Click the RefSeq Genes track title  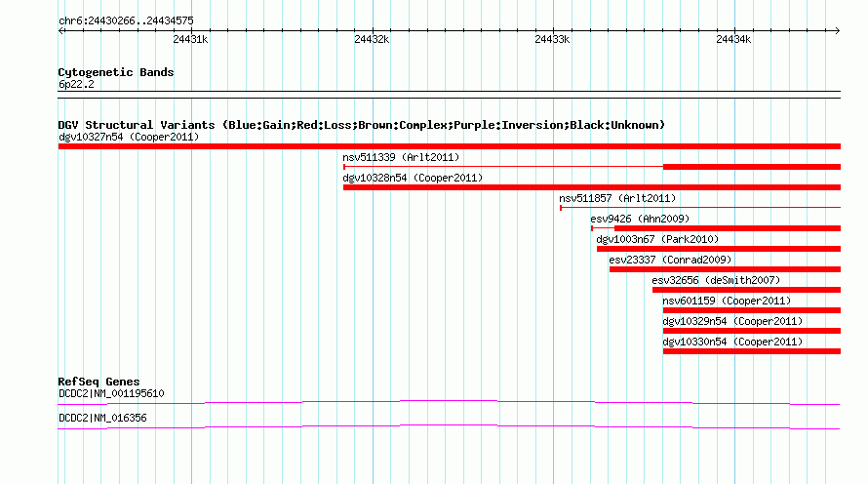[x=99, y=382]
